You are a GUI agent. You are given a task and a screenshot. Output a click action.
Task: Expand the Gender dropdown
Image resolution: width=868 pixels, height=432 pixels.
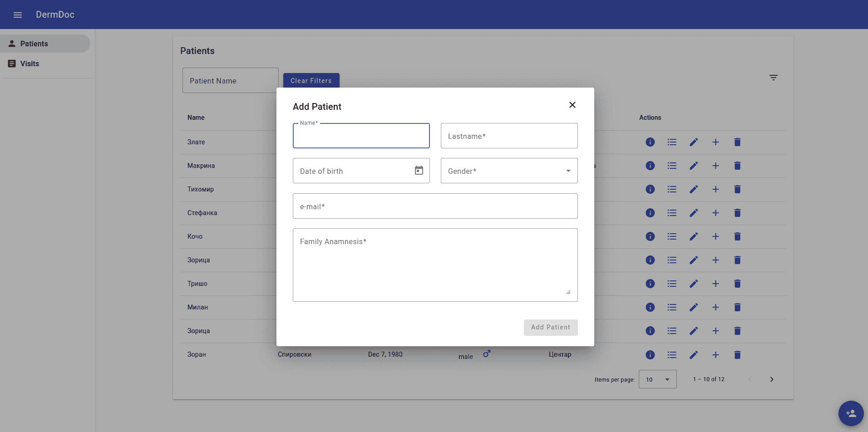point(509,171)
